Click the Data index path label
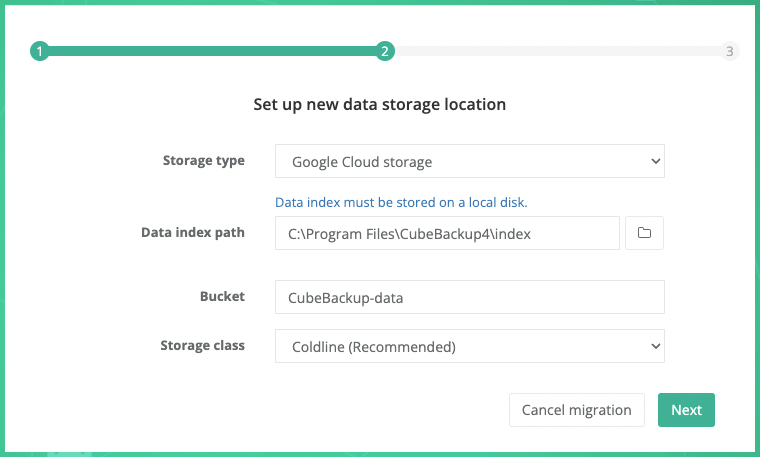The width and height of the screenshot is (760, 457). [x=193, y=233]
